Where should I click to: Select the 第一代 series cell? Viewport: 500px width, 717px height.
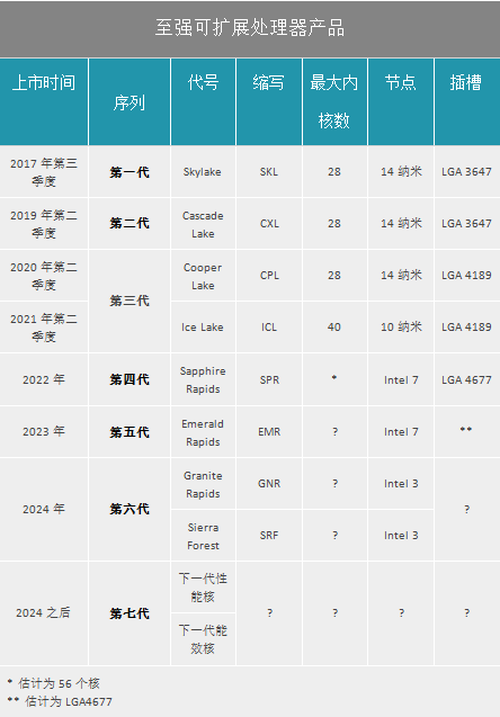click(129, 172)
